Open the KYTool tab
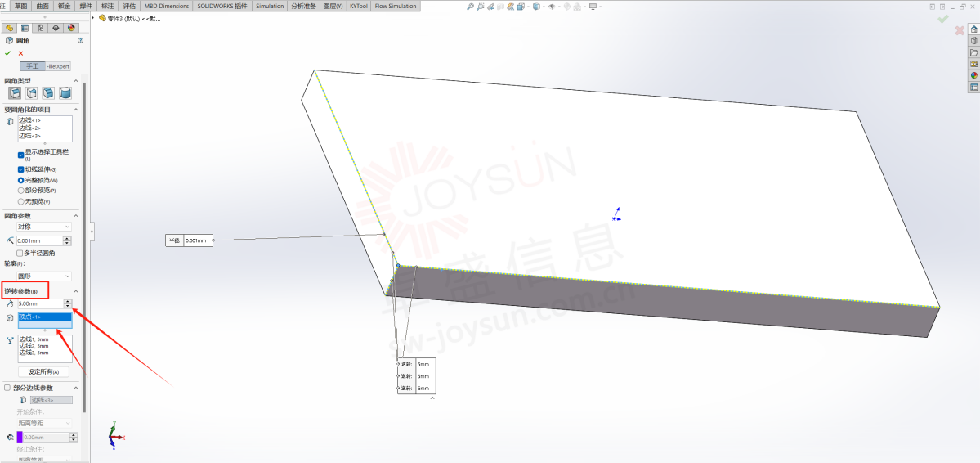 pyautogui.click(x=359, y=7)
